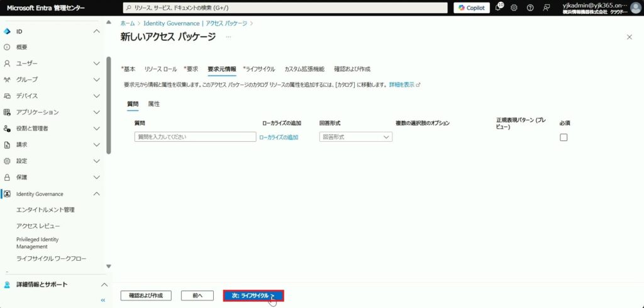Open the more options ellipsis beside title
Screen dimensions: 644x308
tap(228, 37)
